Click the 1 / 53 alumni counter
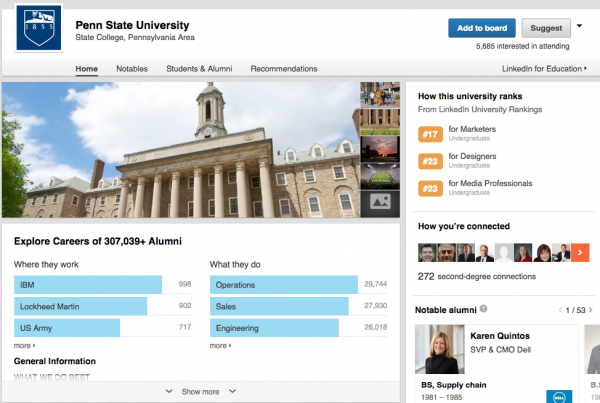Viewport: 600px width, 403px height. [576, 310]
